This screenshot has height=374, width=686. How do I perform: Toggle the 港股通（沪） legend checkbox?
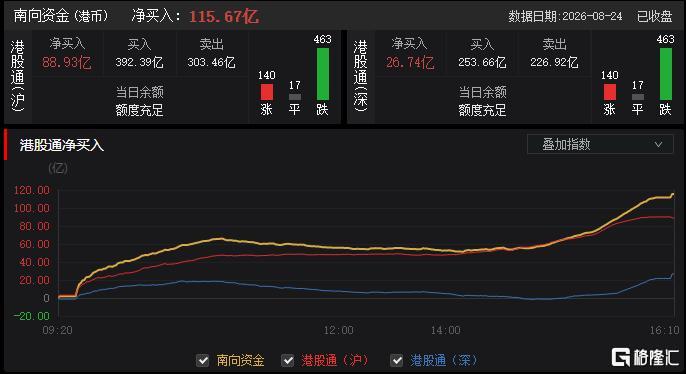tap(288, 360)
